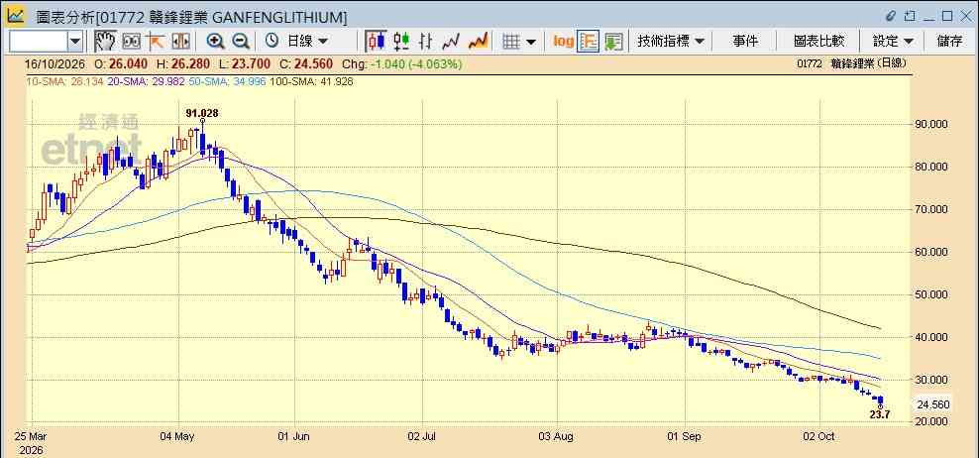Click the chart analysis window icon

pyautogui.click(x=16, y=16)
